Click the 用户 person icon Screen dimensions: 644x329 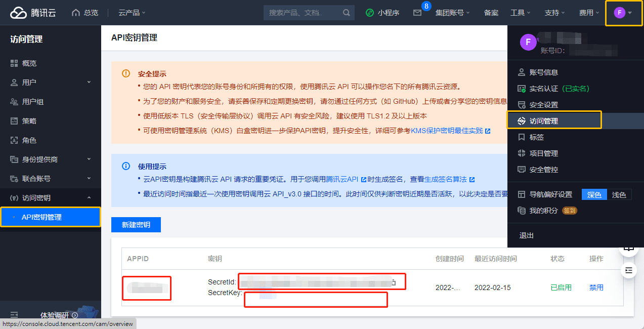pyautogui.click(x=14, y=83)
